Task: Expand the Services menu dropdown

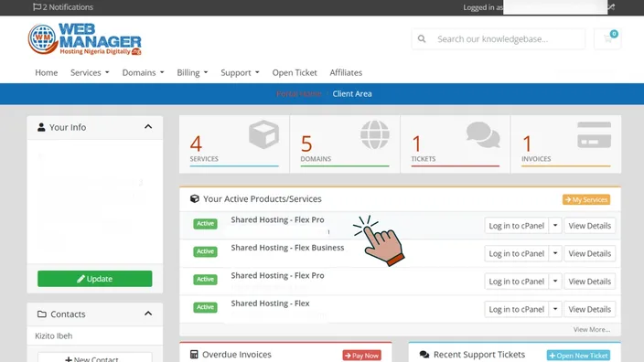Action: (90, 72)
